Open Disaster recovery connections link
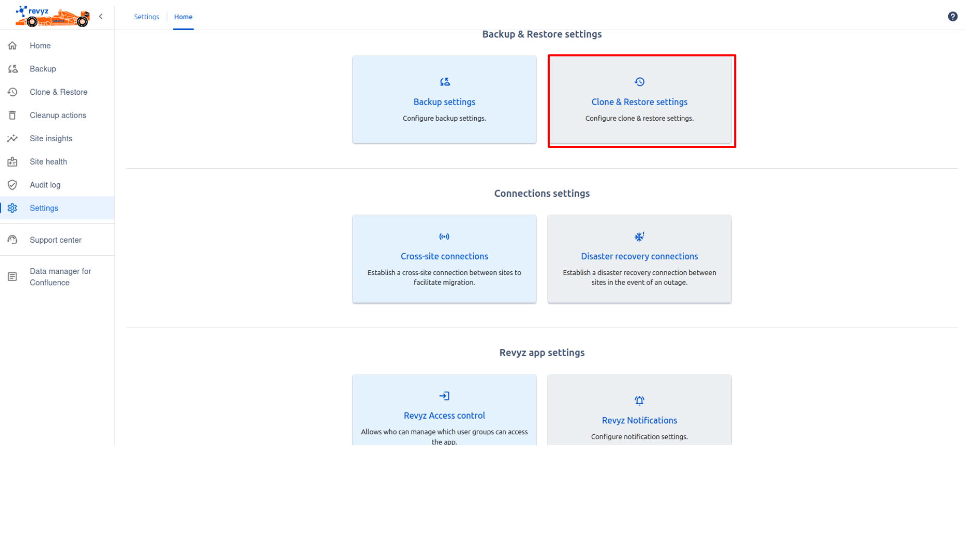Viewport: 980px width, 537px height. click(639, 256)
